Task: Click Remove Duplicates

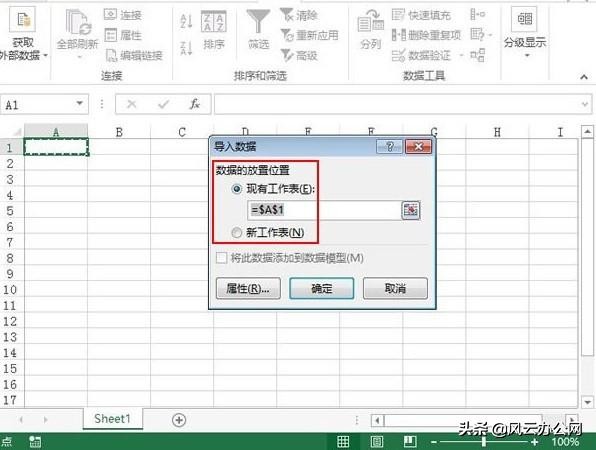Action: [426, 35]
